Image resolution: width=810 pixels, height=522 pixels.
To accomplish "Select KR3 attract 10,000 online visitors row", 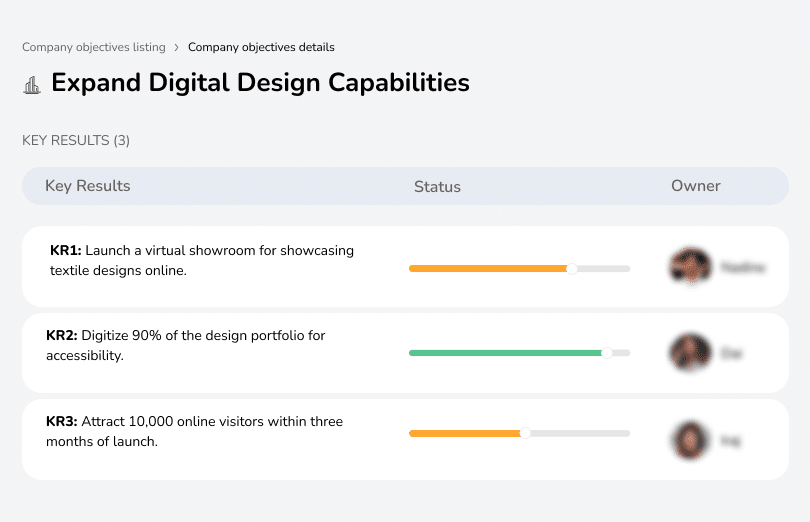I will click(x=194, y=431).
